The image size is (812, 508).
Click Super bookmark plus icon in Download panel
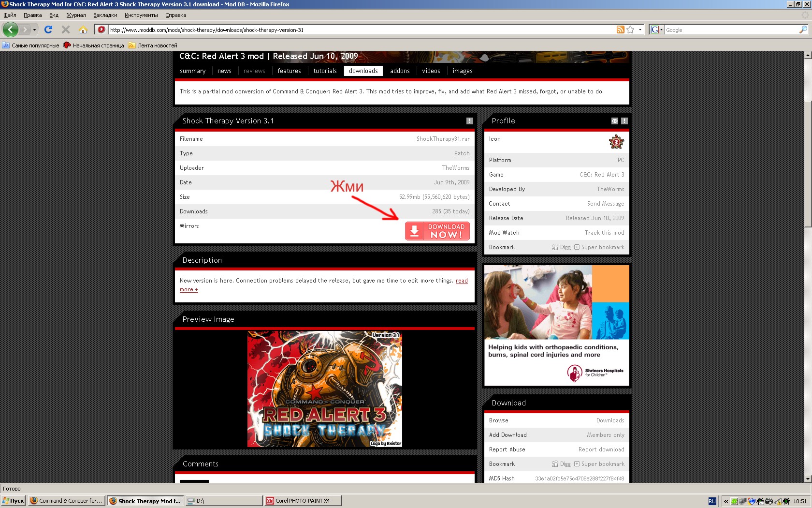click(577, 464)
